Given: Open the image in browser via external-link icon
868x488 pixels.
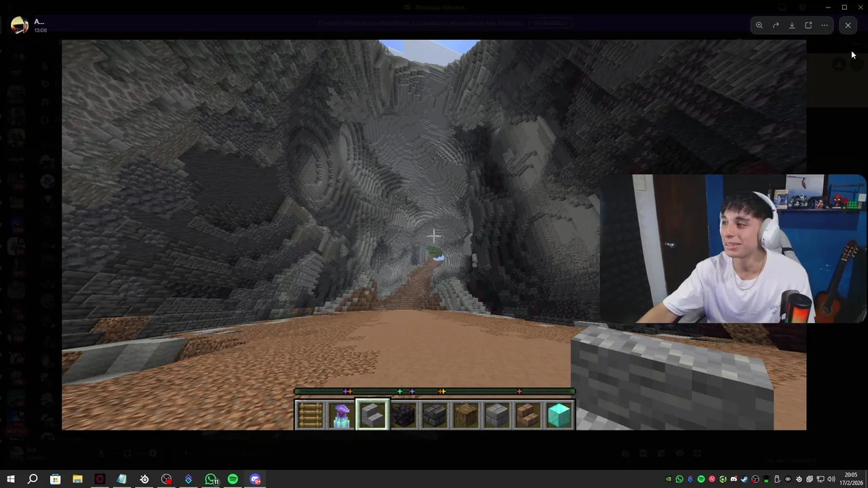Looking at the screenshot, I should [x=808, y=25].
